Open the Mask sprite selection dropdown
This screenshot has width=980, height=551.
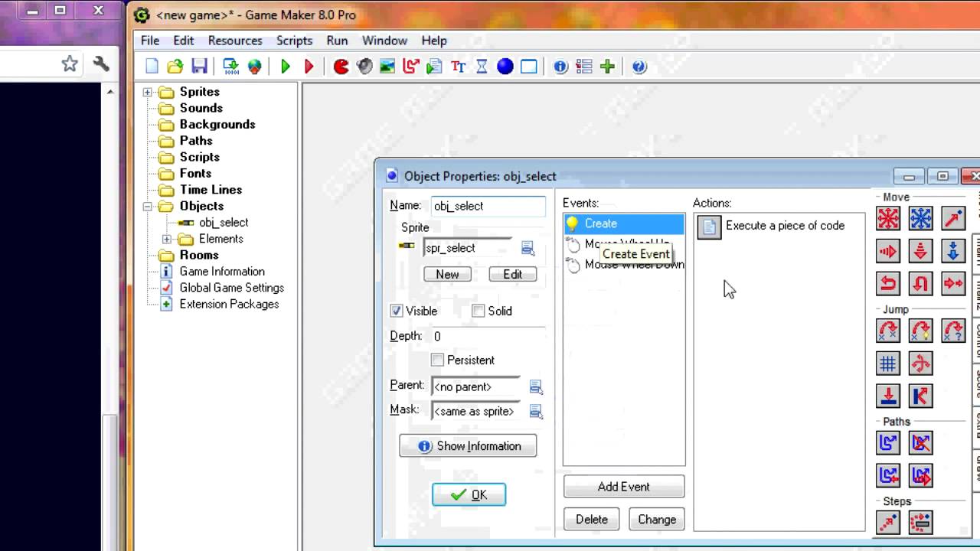click(x=536, y=412)
